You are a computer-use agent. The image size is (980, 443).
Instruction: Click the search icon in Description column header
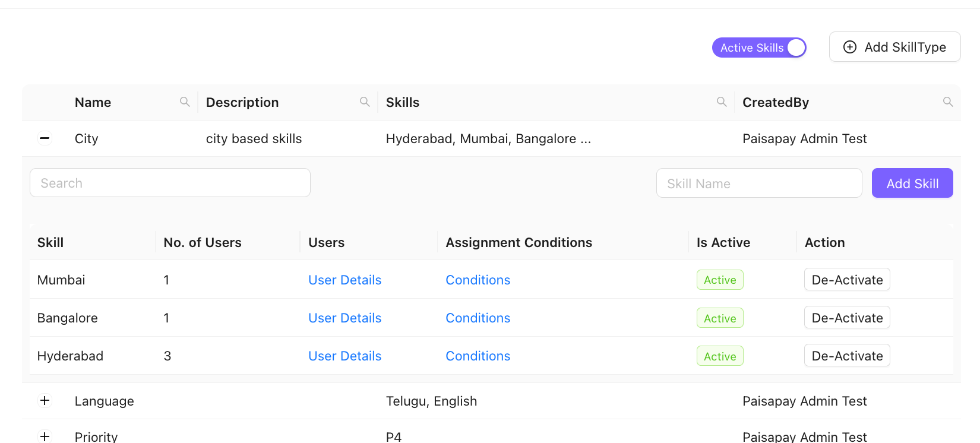(x=365, y=102)
